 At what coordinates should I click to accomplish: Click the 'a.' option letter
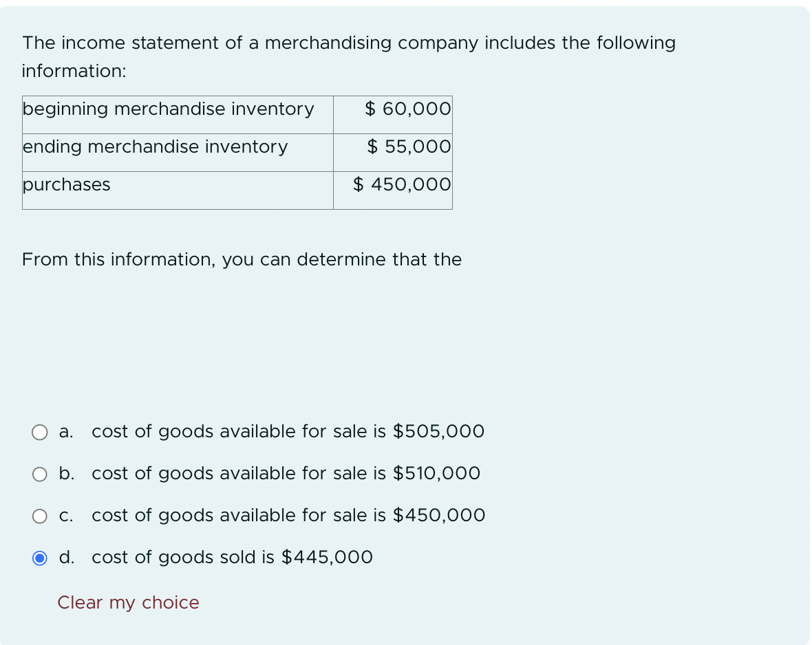pos(66,431)
